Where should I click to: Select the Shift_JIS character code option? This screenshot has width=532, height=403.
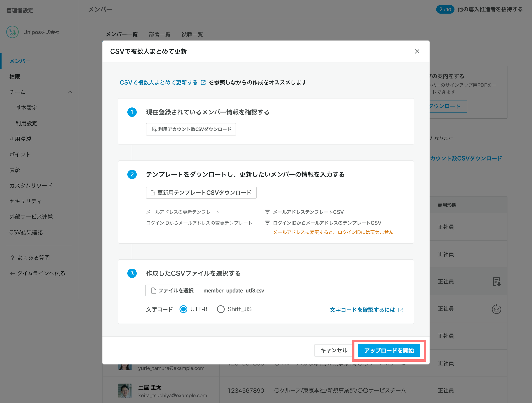(x=221, y=309)
